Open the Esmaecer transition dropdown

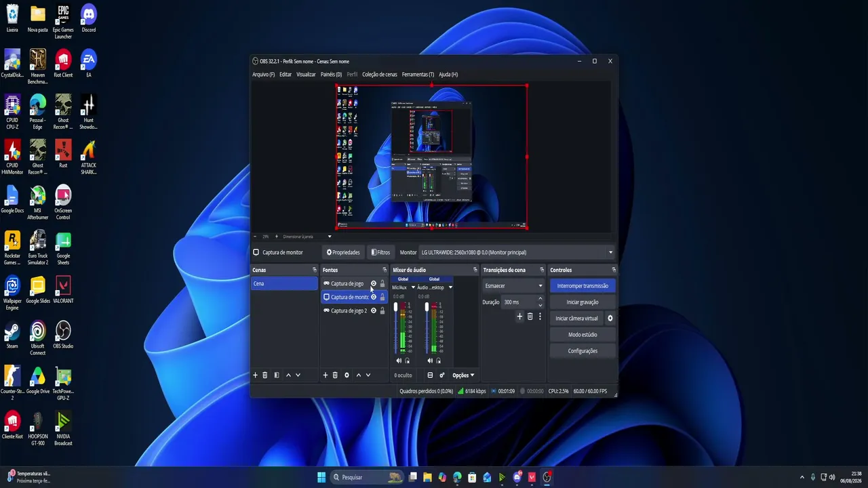coord(513,286)
